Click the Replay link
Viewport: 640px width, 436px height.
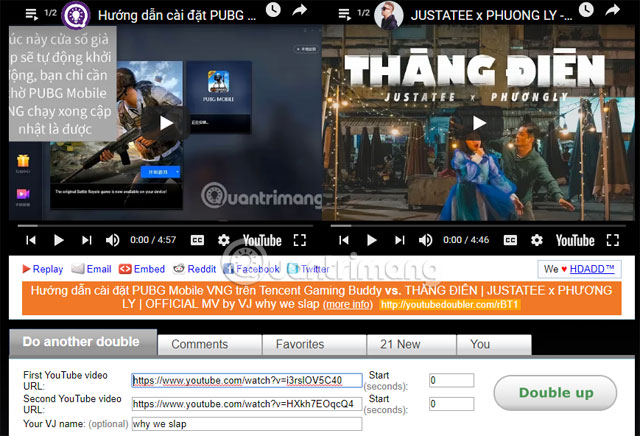(42, 269)
